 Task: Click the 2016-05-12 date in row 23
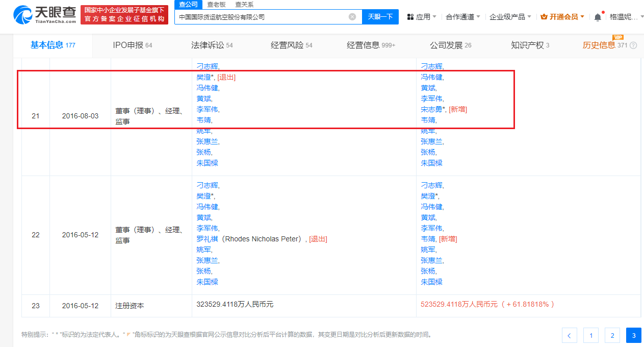pos(80,306)
